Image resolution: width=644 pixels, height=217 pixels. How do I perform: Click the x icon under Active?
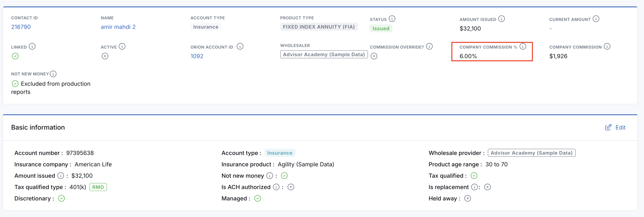(x=105, y=56)
